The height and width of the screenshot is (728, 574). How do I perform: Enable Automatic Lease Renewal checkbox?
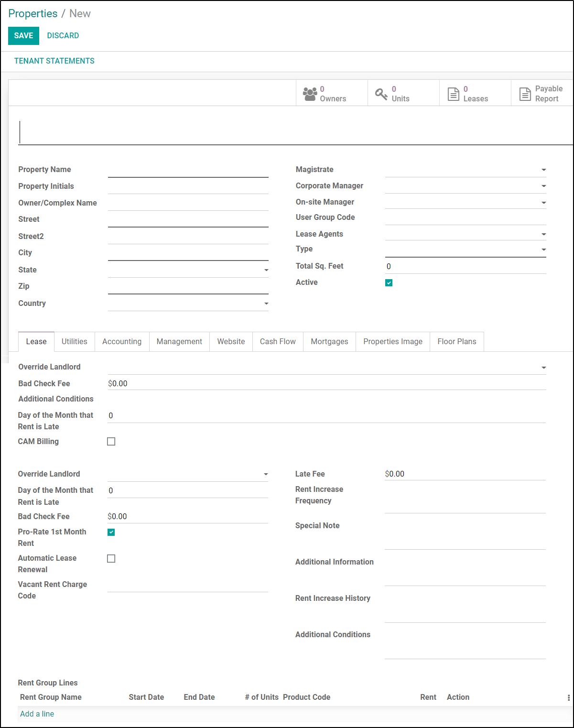click(x=111, y=558)
